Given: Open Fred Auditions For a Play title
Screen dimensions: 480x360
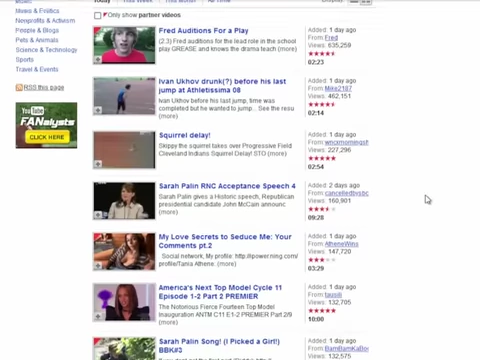Looking at the screenshot, I should [x=203, y=31].
